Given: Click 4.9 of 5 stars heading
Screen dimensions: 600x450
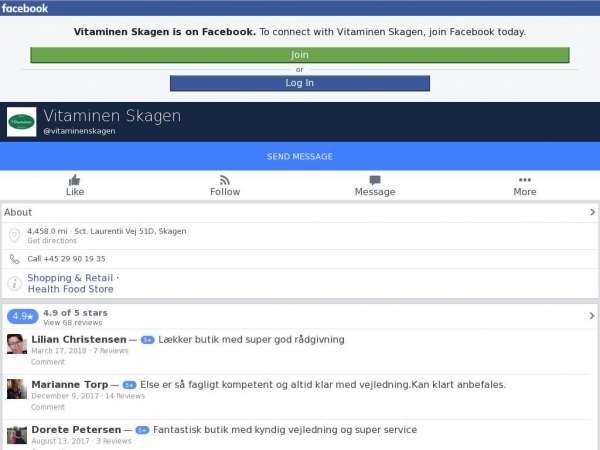Looking at the screenshot, I should pyautogui.click(x=75, y=313).
